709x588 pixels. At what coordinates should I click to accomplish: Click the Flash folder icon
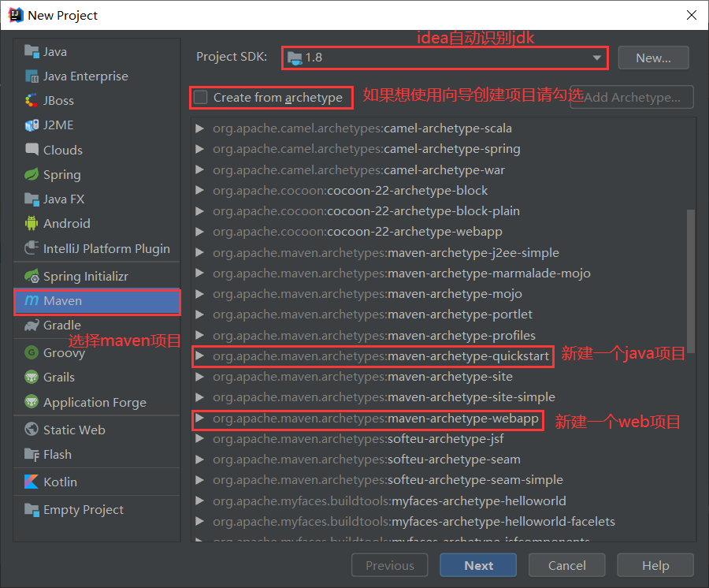tap(32, 455)
